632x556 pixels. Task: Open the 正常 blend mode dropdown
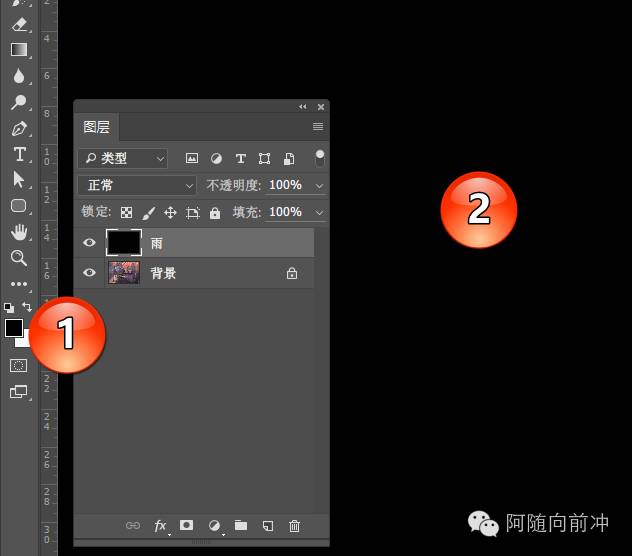[x=137, y=185]
